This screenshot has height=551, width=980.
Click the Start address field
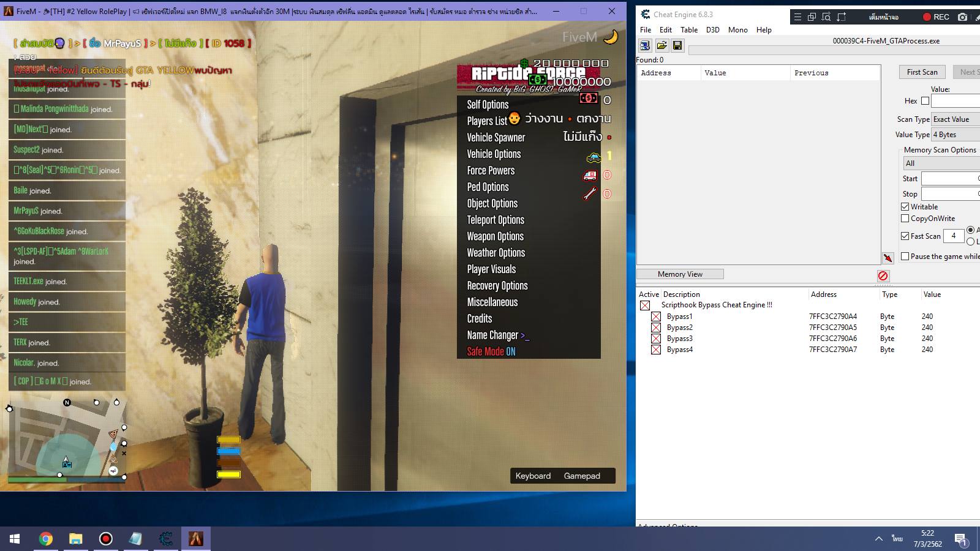tap(951, 179)
